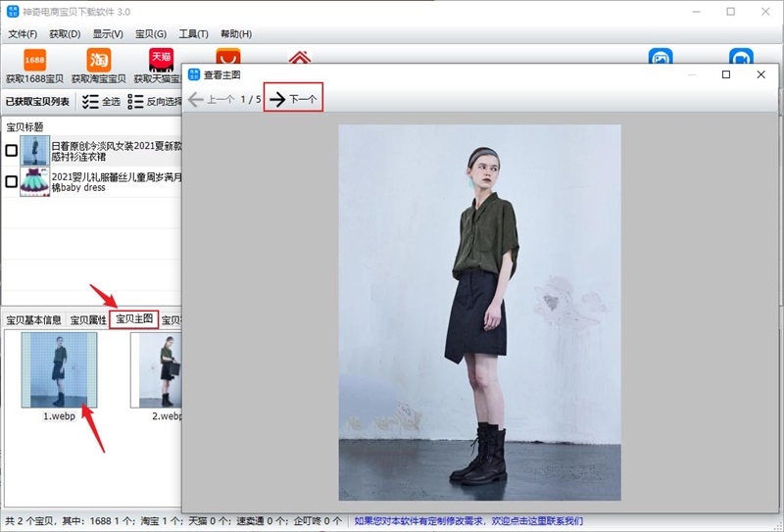The image size is (784, 532).
Task: Select the 1.webp thumbnail
Action: click(59, 369)
